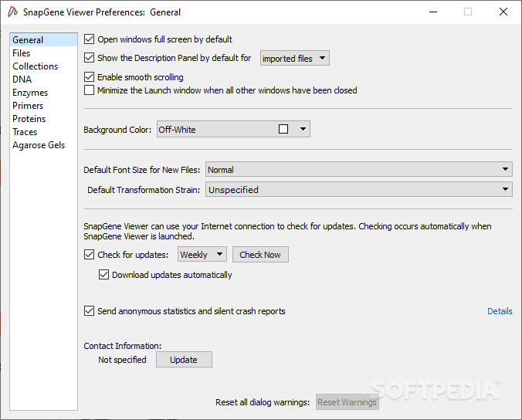The height and width of the screenshot is (420, 522).
Task: Select the General preferences category
Action: click(43, 40)
